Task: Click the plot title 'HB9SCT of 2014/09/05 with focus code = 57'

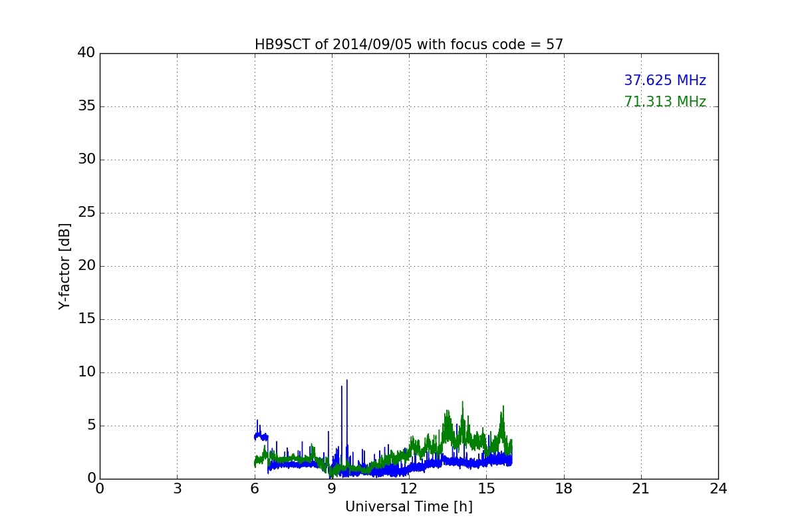Action: pyautogui.click(x=409, y=45)
